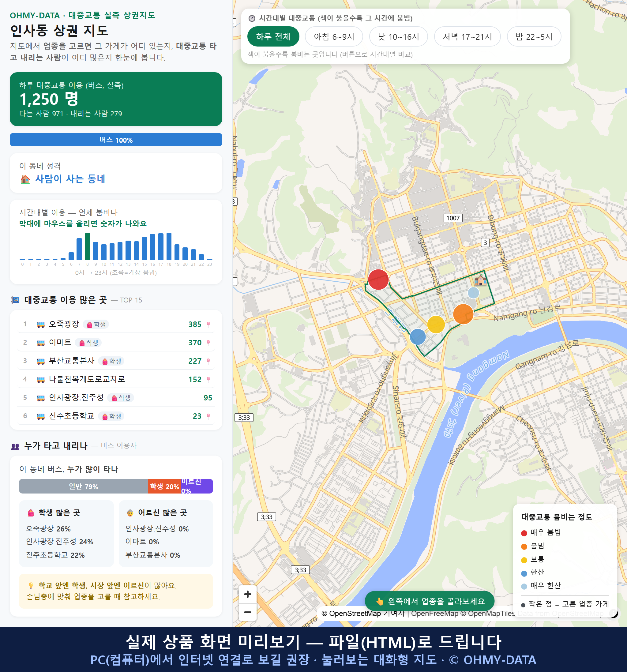This screenshot has width=627, height=672.
Task: Click the 일반 79% rider segment
Action: [84, 486]
